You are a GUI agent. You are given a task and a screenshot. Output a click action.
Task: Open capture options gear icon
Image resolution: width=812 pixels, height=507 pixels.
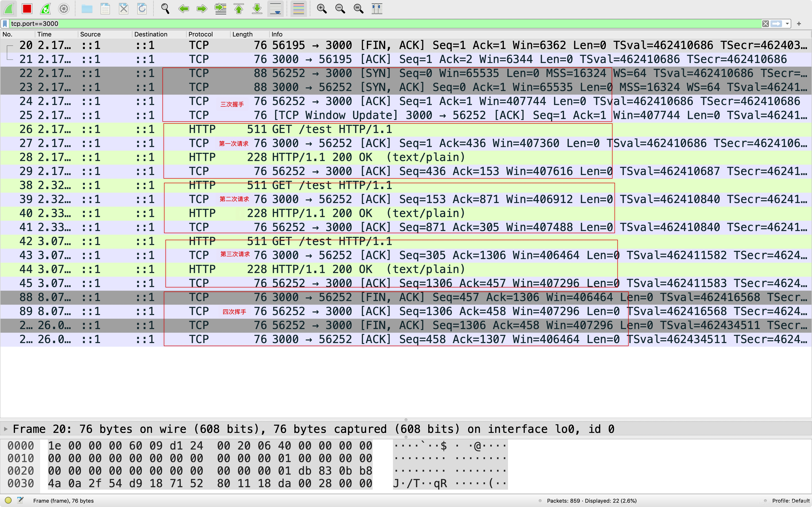(x=64, y=9)
